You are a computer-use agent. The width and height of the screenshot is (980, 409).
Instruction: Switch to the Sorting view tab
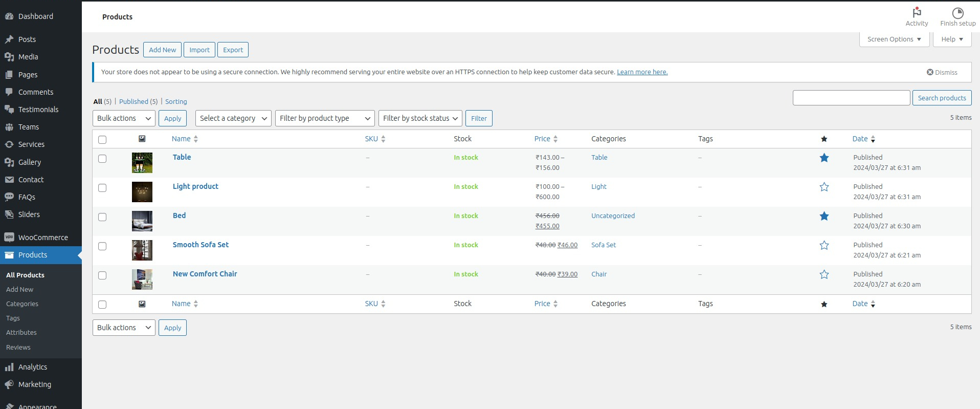[x=176, y=102]
